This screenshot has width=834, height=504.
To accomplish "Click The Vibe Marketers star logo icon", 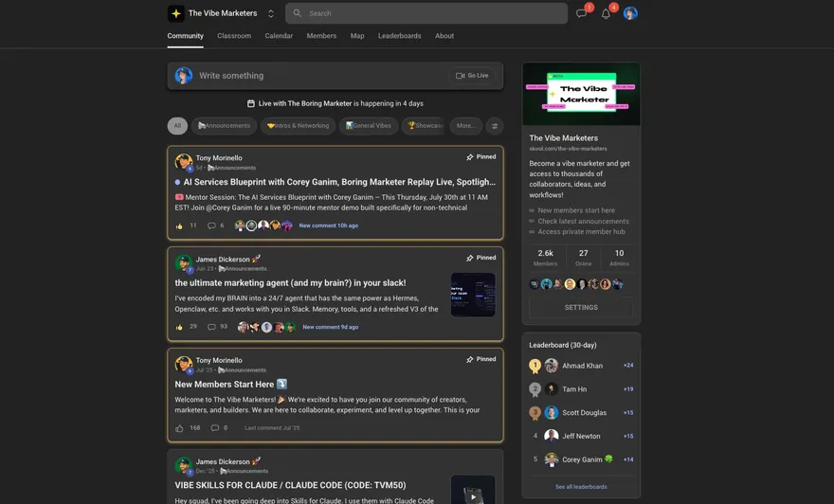I will pos(176,13).
